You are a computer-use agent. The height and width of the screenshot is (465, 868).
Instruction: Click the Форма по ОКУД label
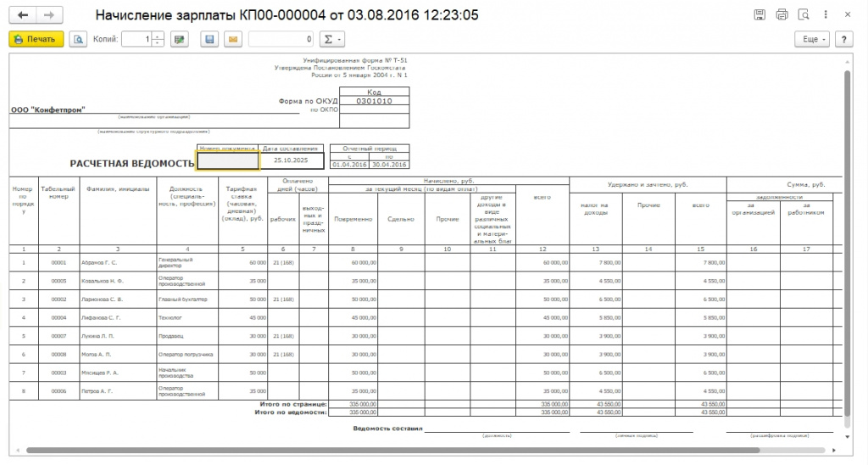pos(308,101)
